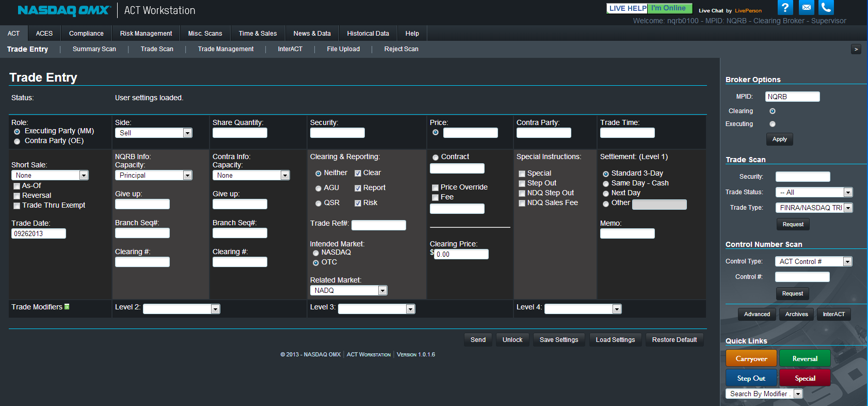Open NQRB Capacity dropdown showing Principal
The height and width of the screenshot is (406, 868).
tap(154, 175)
